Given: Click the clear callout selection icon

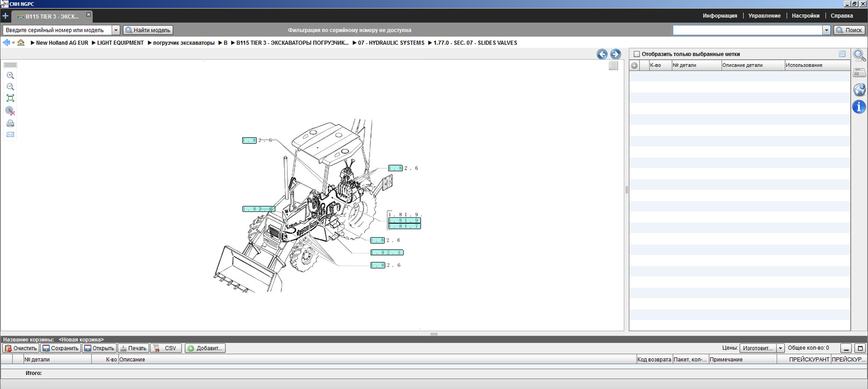Looking at the screenshot, I should (x=10, y=111).
